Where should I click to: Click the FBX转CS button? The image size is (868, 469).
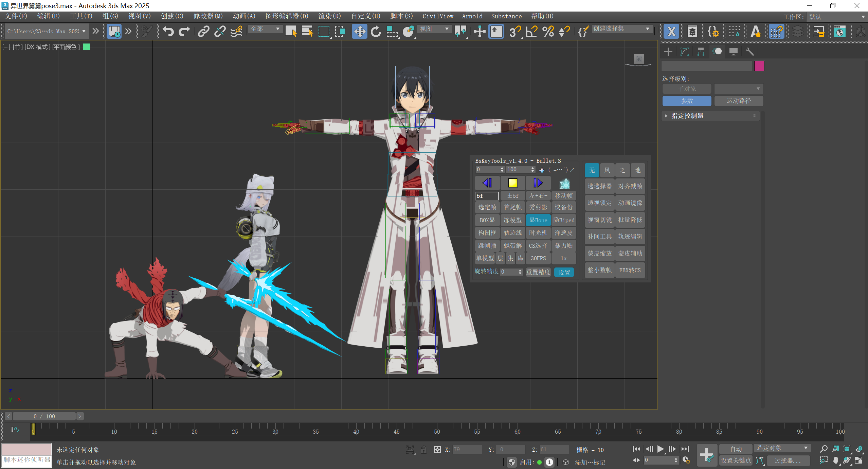click(630, 270)
